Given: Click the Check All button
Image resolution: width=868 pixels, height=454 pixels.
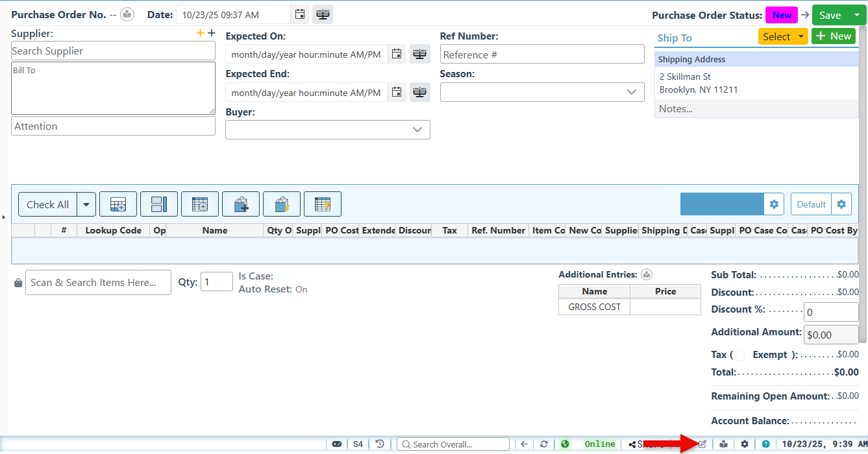Looking at the screenshot, I should tap(47, 204).
